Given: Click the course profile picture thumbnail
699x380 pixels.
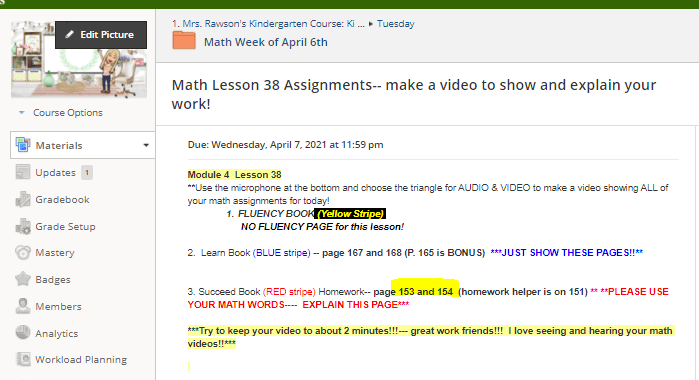Looking at the screenshot, I should (79, 59).
